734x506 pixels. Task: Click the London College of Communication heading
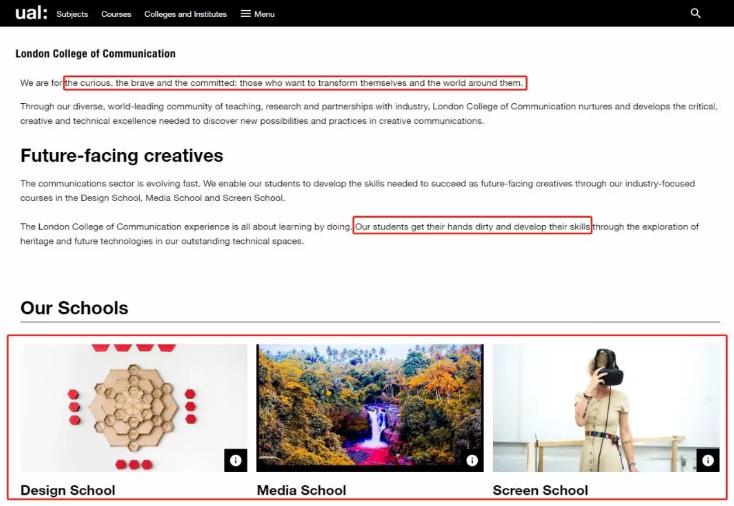tap(95, 54)
